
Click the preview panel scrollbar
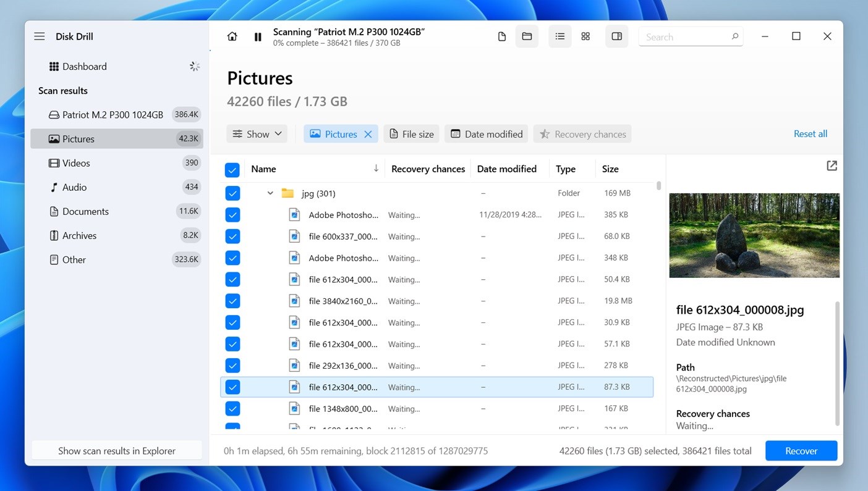pos(838,364)
